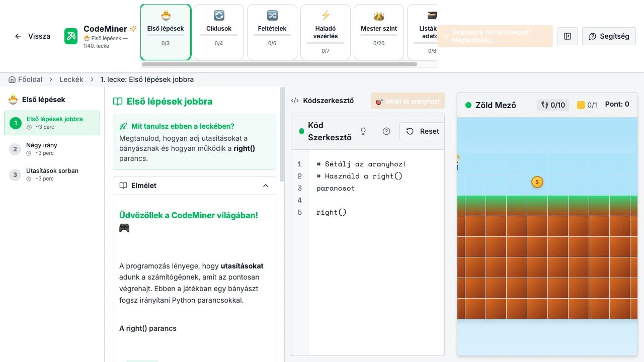The height and width of the screenshot is (362, 644).
Task: Click the Reset button in code editor
Action: tap(423, 131)
